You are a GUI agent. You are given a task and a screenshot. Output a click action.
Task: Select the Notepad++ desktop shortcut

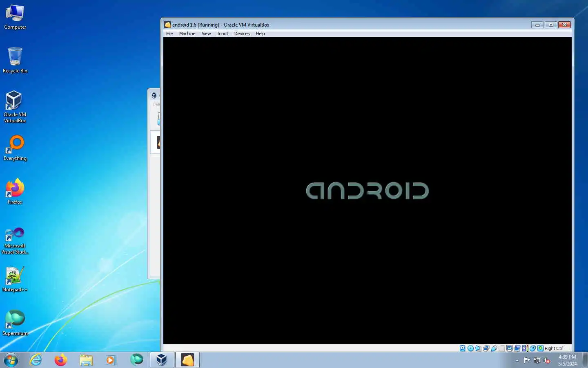[15, 279]
